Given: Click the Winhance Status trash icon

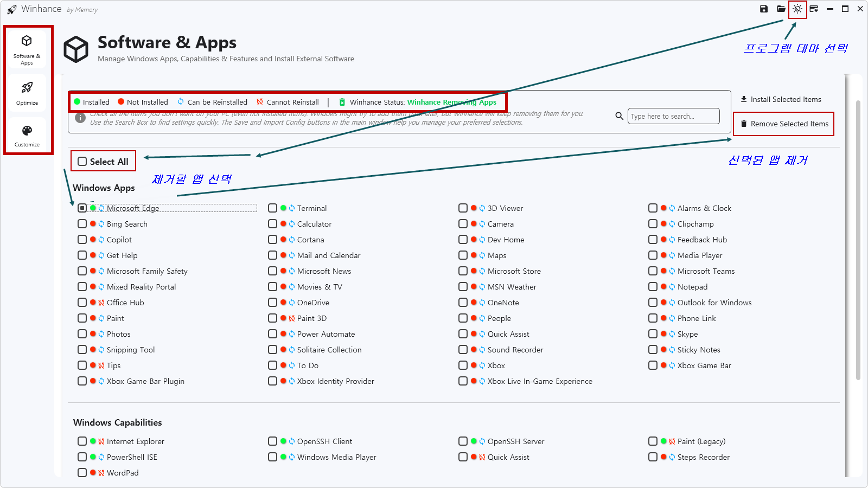Looking at the screenshot, I should tap(342, 102).
